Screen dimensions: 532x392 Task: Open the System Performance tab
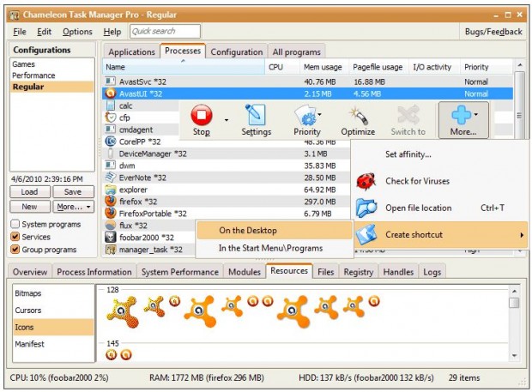(180, 272)
